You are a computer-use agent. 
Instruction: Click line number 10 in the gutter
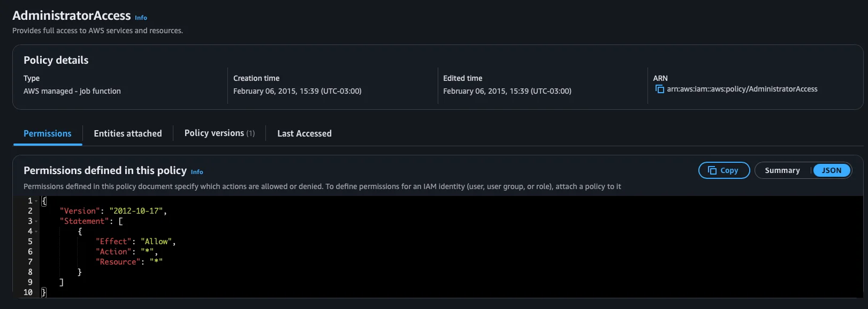tap(28, 292)
